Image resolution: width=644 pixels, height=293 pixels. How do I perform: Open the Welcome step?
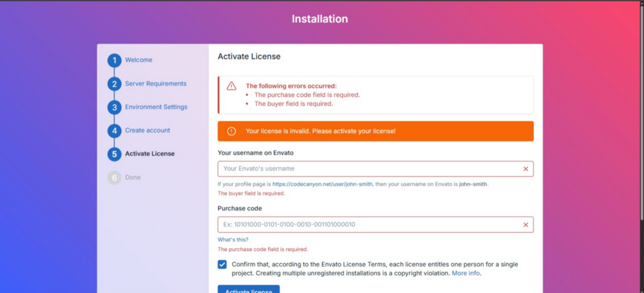(138, 60)
